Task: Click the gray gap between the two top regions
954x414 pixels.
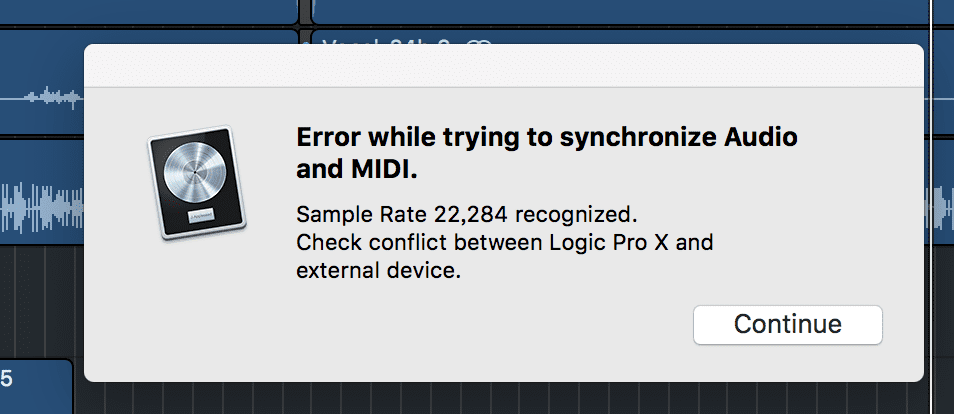Action: 305,12
